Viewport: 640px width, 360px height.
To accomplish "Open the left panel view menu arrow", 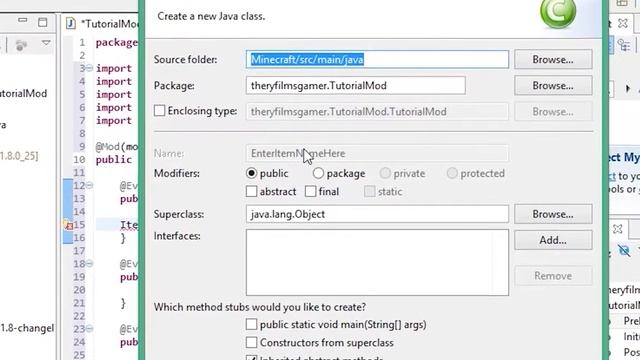I will pos(46,43).
